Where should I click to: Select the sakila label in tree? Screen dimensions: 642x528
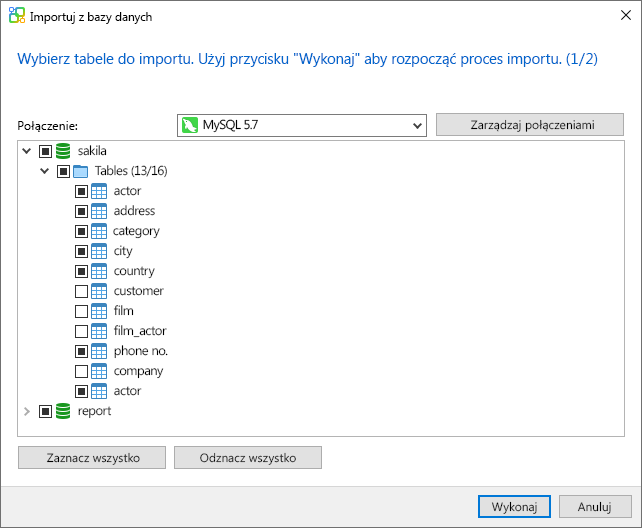(x=92, y=151)
